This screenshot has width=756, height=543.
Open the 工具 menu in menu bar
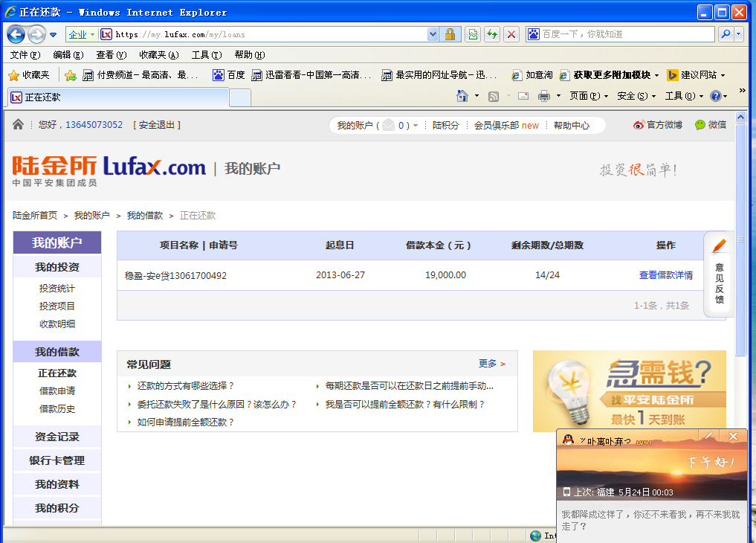206,54
